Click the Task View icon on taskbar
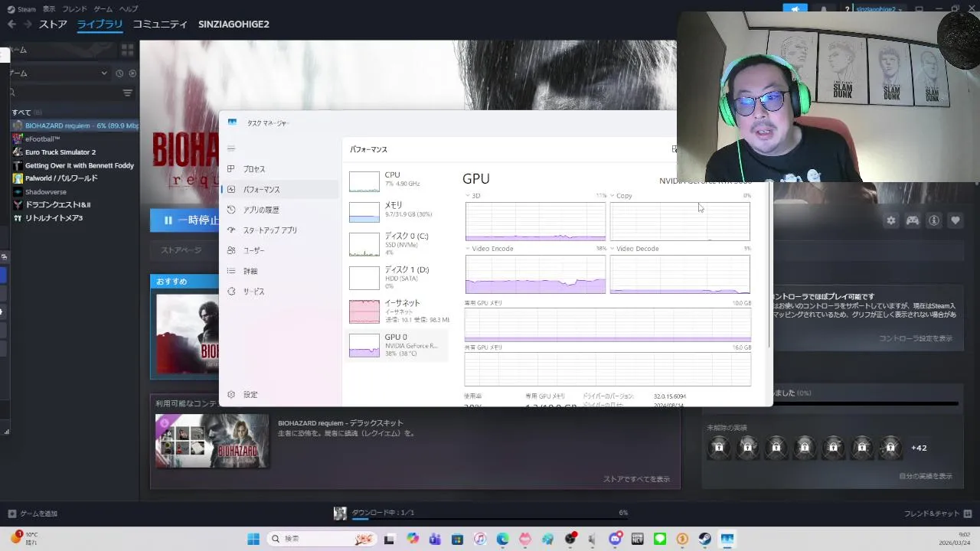 pos(389,539)
